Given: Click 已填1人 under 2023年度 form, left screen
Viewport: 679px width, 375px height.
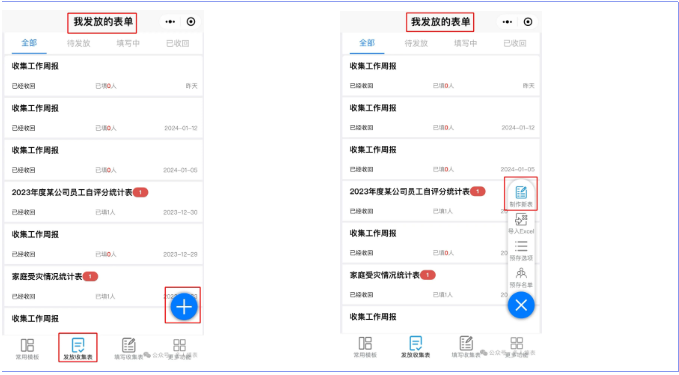Looking at the screenshot, I should tap(106, 213).
